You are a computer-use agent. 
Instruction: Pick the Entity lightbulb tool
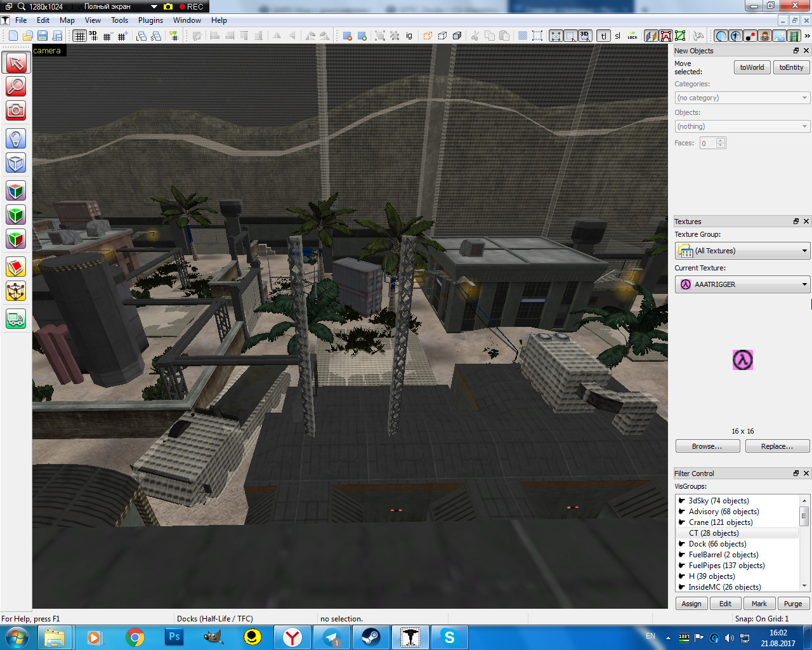tap(16, 138)
